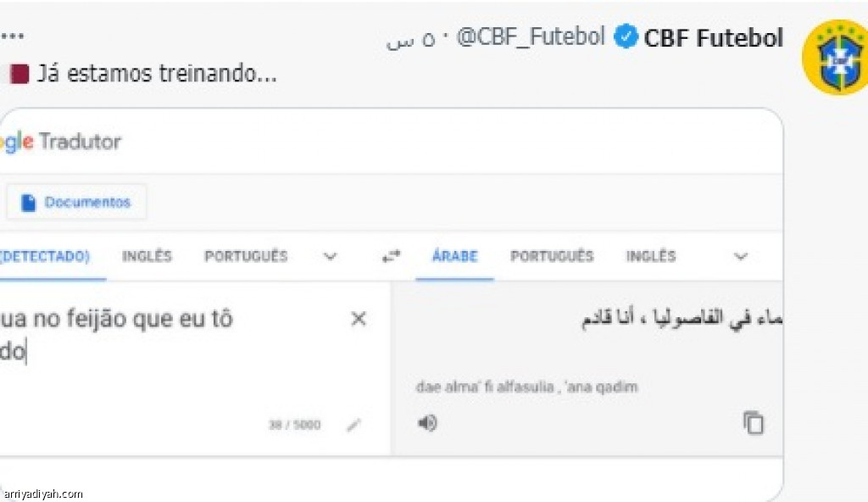The image size is (868, 502).
Task: Click the pencil edit icon
Action: pos(353,425)
